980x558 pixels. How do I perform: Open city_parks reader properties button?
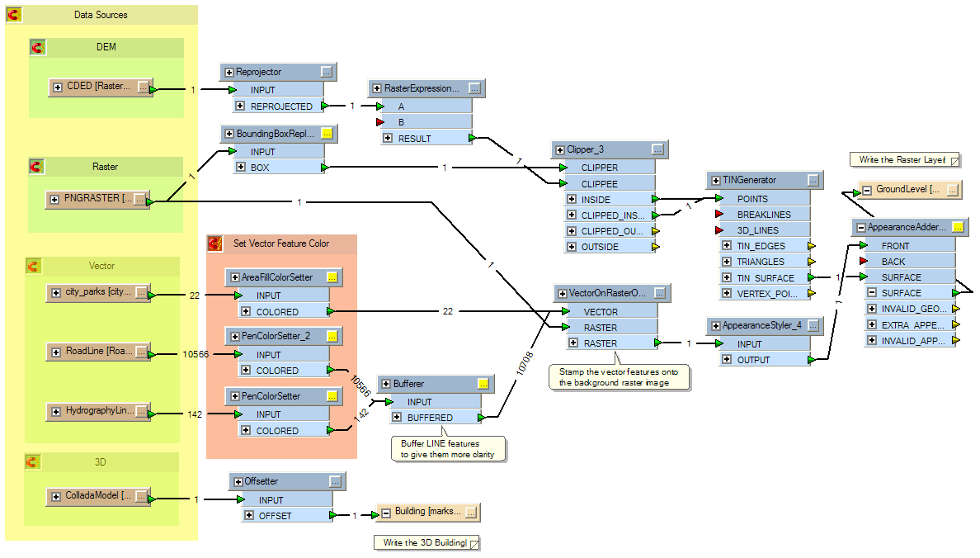pyautogui.click(x=141, y=292)
